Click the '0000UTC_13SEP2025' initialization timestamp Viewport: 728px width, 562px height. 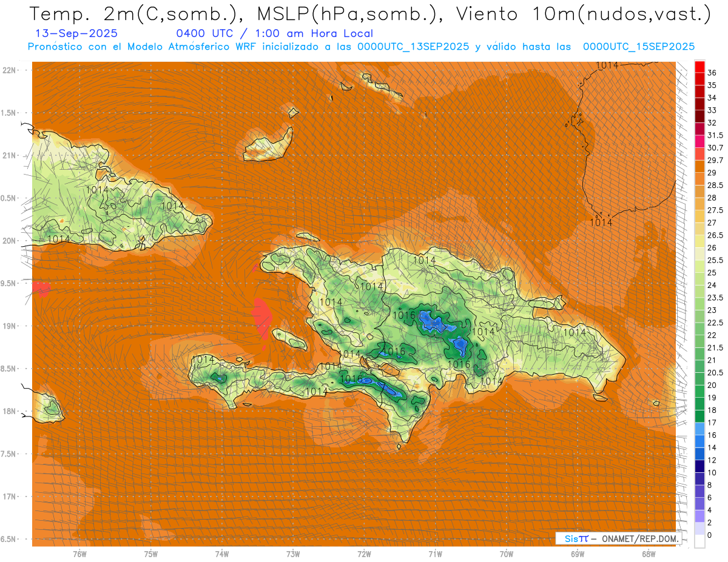(413, 47)
